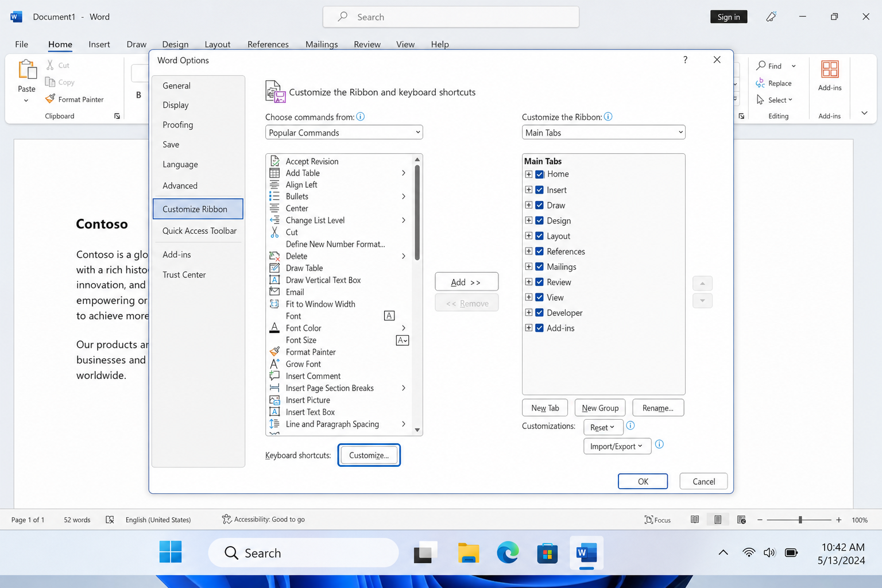Expand the Review tab tree node
882x588 pixels.
tap(528, 282)
